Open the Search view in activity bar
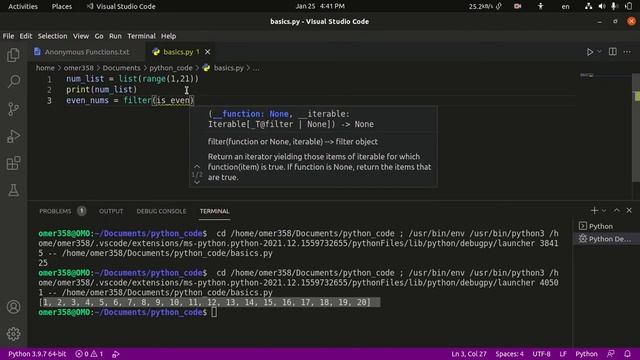640x360 pixels. (x=13, y=82)
